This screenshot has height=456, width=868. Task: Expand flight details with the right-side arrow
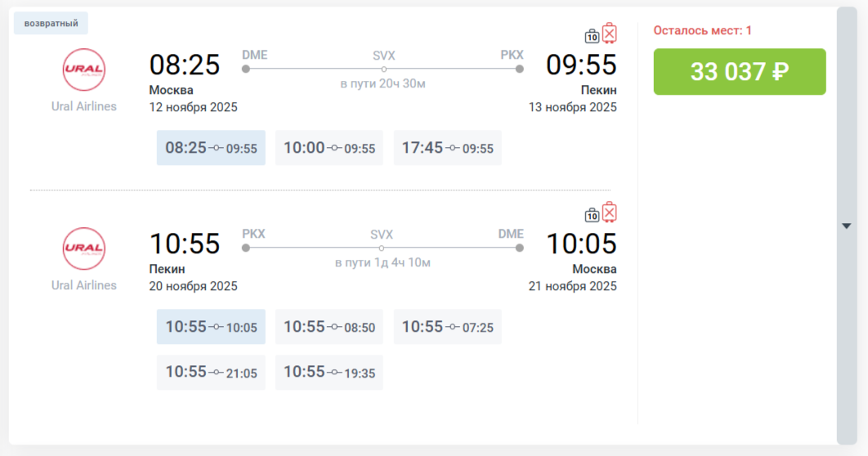[x=847, y=226]
